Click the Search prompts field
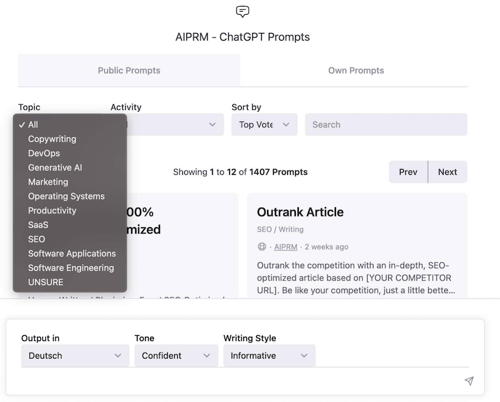Viewport: 500px width, 402px height. [386, 125]
